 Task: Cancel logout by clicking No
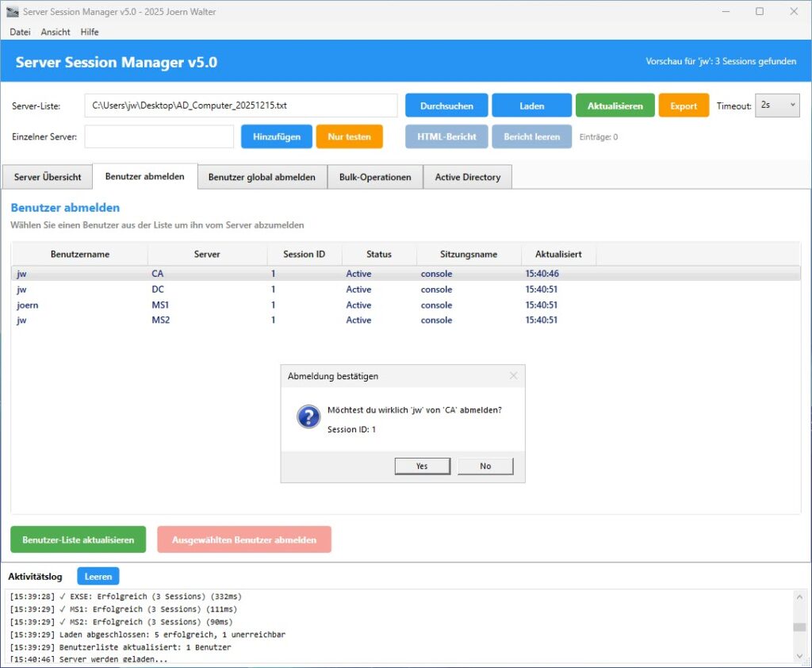pyautogui.click(x=485, y=466)
